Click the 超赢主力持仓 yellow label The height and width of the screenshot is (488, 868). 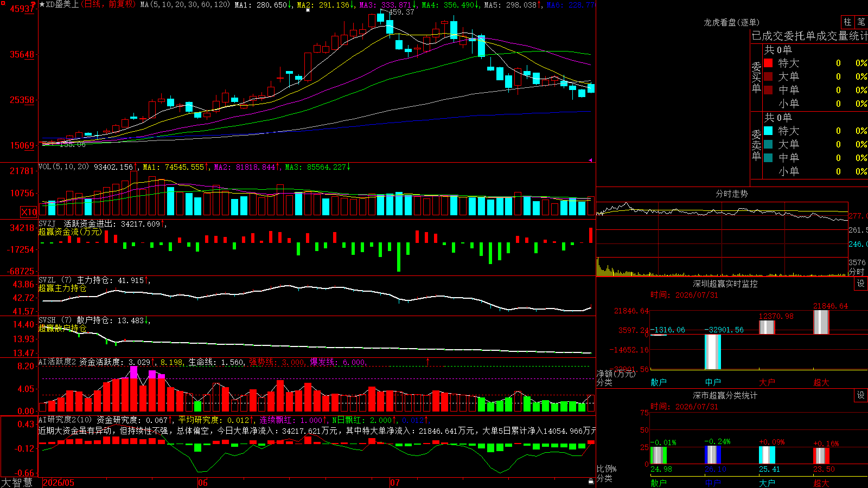click(x=62, y=288)
